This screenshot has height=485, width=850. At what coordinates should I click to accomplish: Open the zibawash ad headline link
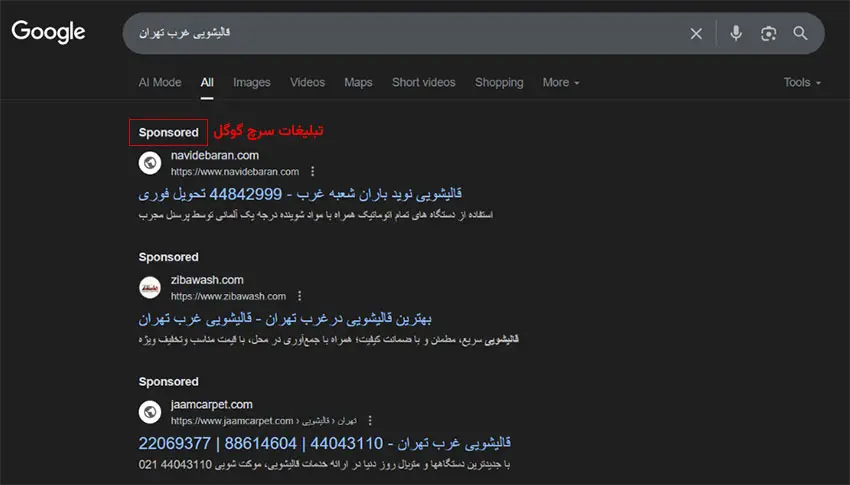coord(285,319)
